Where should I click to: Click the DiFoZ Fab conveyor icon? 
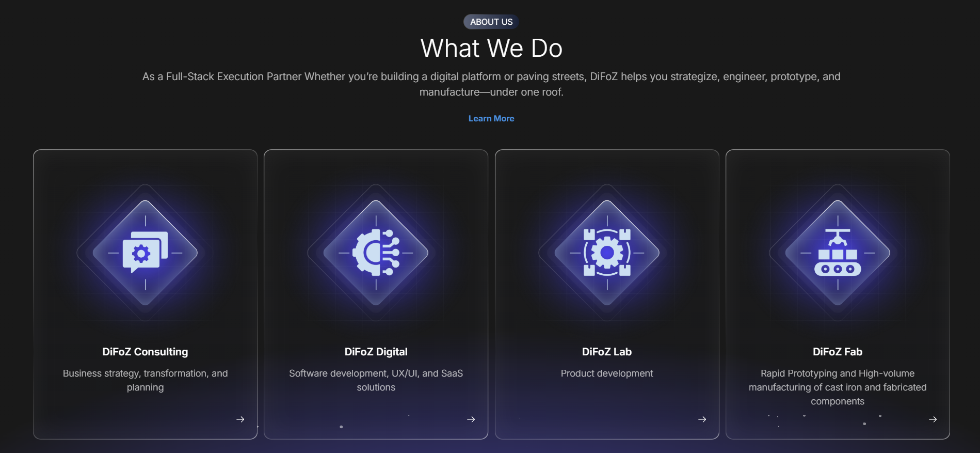pos(838,253)
